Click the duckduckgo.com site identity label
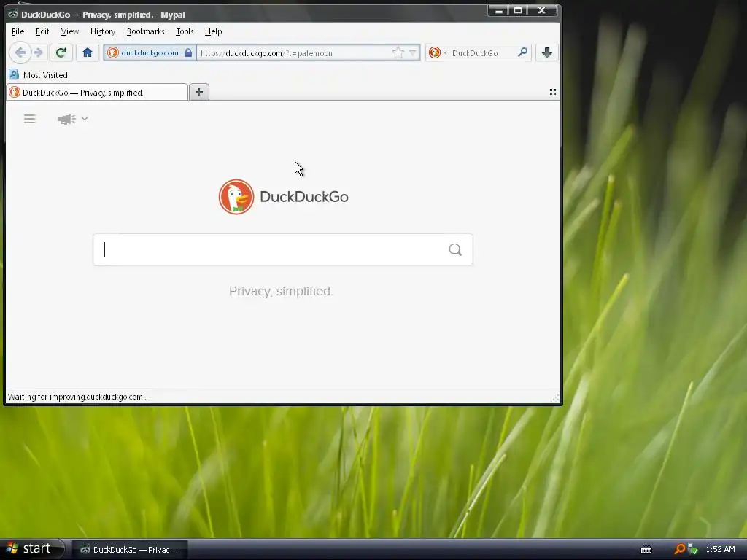 click(150, 52)
